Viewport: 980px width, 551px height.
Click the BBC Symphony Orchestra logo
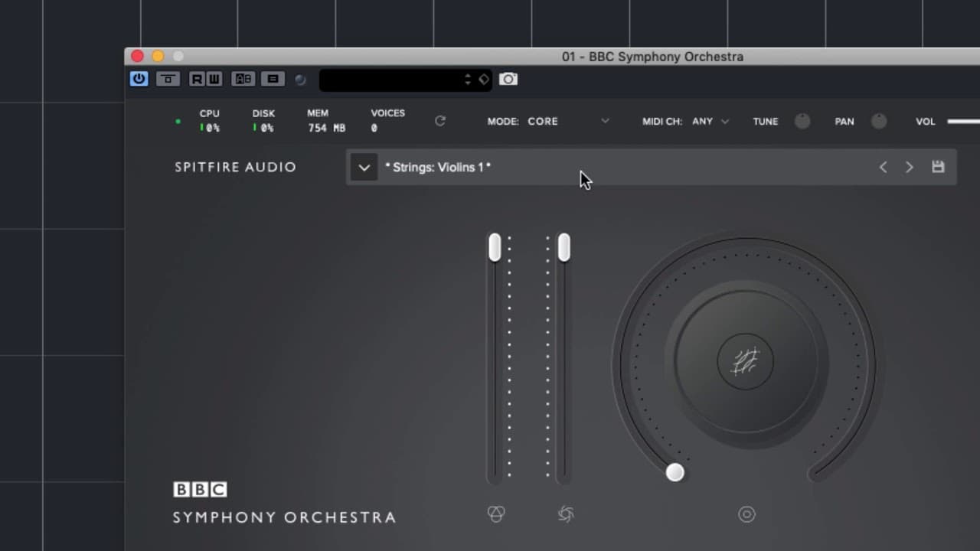click(284, 503)
